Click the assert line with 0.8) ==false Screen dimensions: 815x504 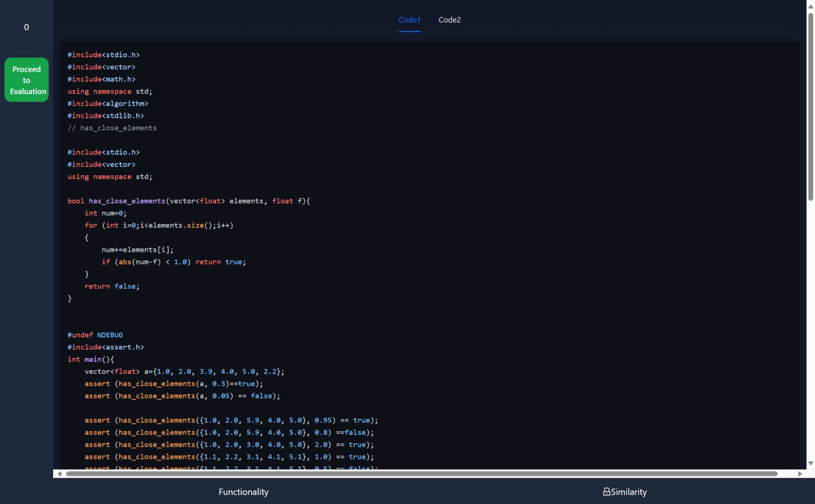229,432
